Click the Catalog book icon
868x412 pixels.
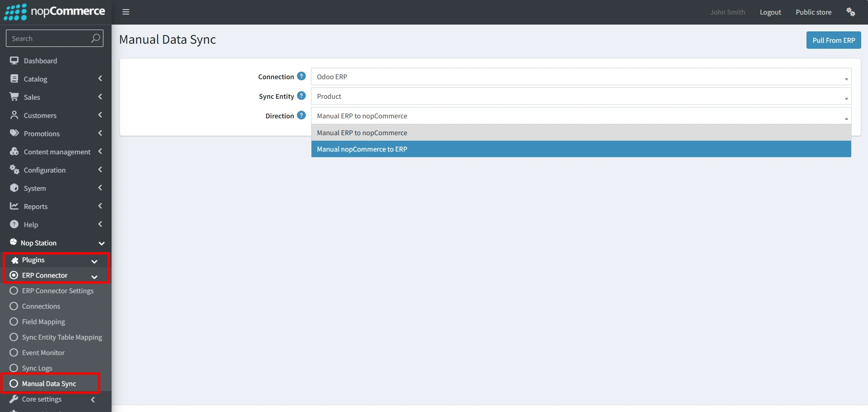(15, 79)
